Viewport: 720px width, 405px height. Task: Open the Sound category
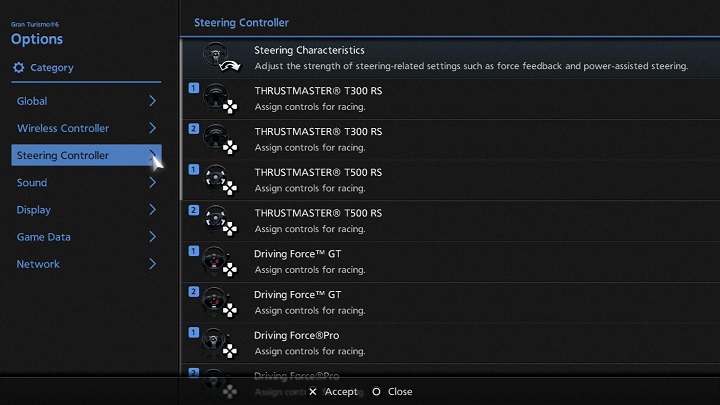pyautogui.click(x=32, y=183)
